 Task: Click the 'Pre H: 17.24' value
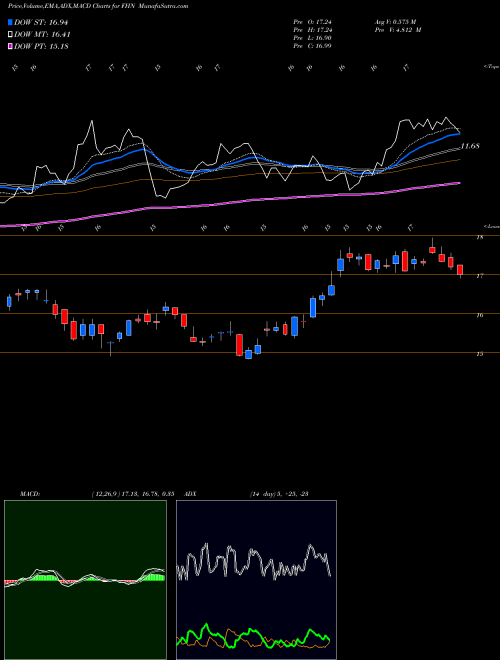click(x=312, y=30)
